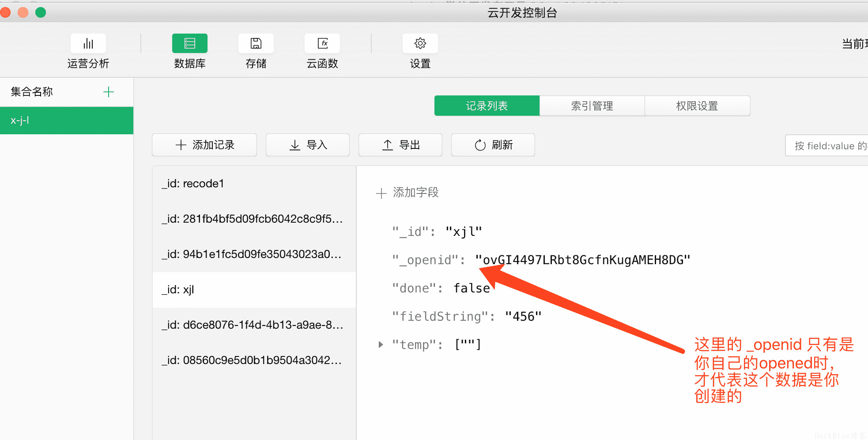Click the 数据库 label
Screen dimensions: 868x440
[x=190, y=64]
